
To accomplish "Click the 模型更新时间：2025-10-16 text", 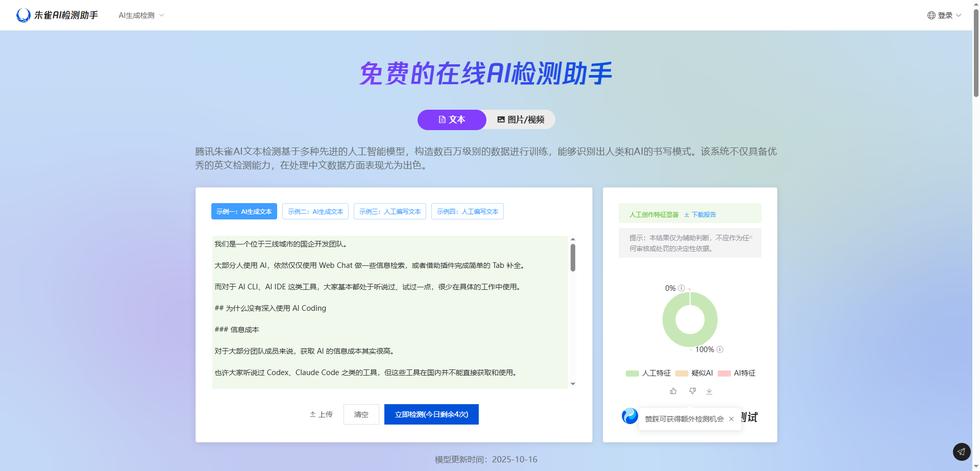I will (x=486, y=459).
